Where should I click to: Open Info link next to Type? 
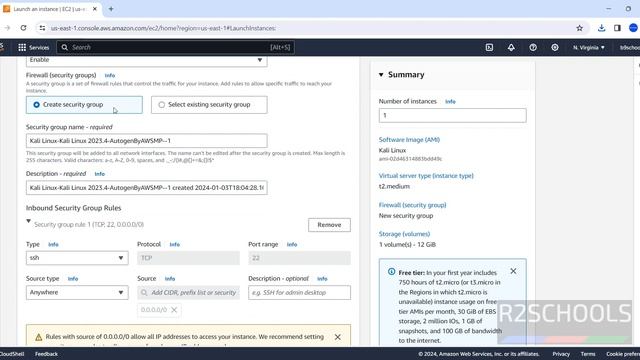[53, 244]
